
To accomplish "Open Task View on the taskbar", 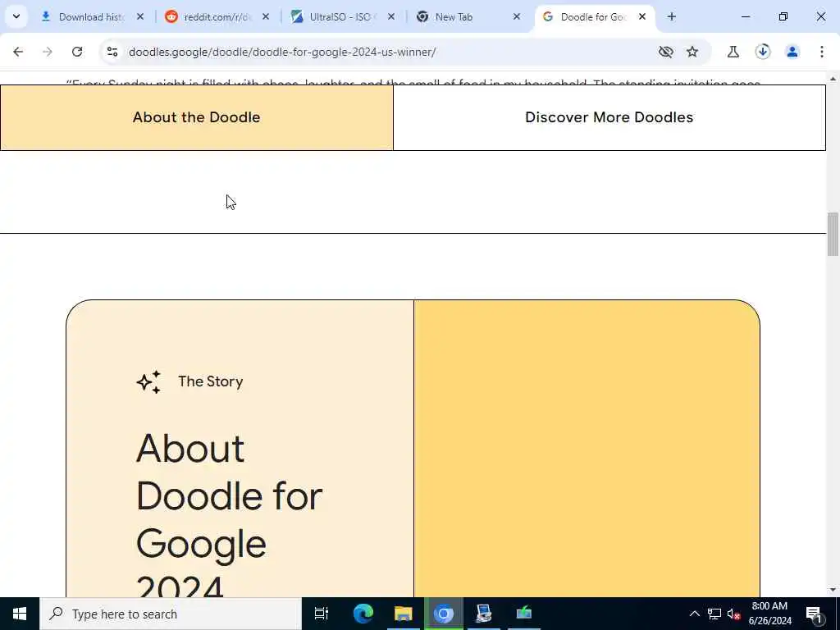I will tap(322, 614).
